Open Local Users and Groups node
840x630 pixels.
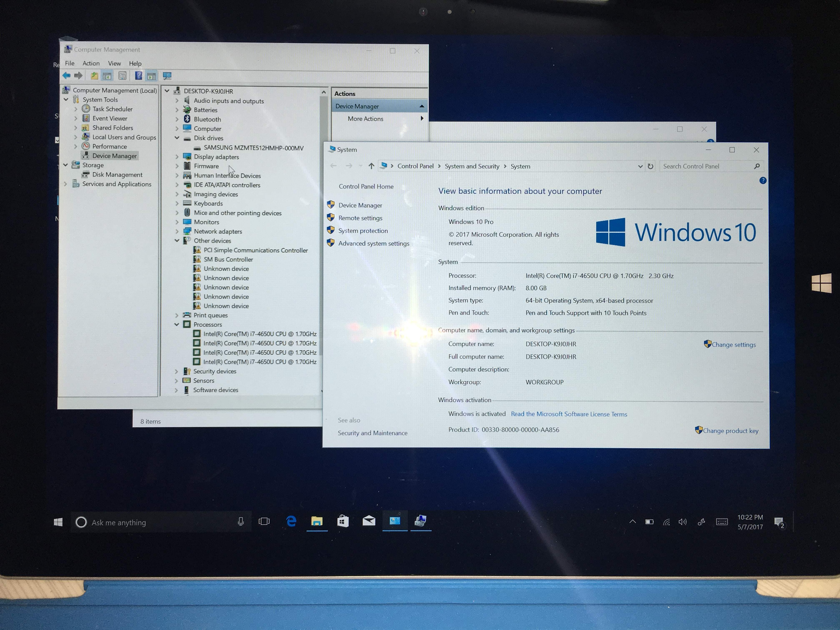124,137
